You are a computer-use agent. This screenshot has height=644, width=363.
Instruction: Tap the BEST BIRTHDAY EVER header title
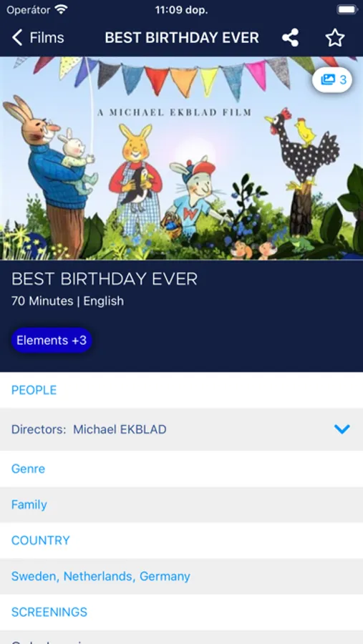point(182,38)
